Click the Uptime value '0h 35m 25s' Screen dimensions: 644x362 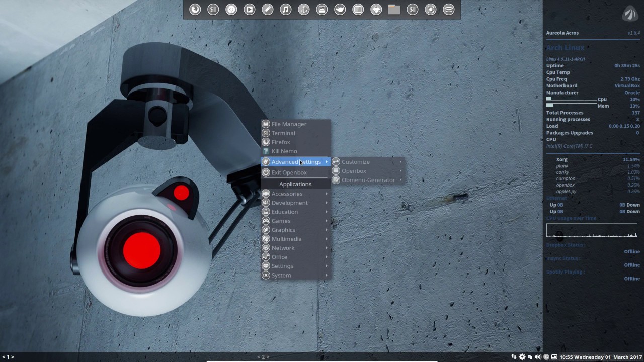click(x=627, y=66)
